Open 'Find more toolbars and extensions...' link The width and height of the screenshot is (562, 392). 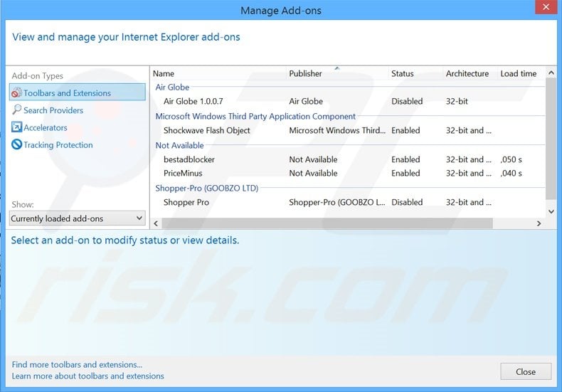pos(77,364)
